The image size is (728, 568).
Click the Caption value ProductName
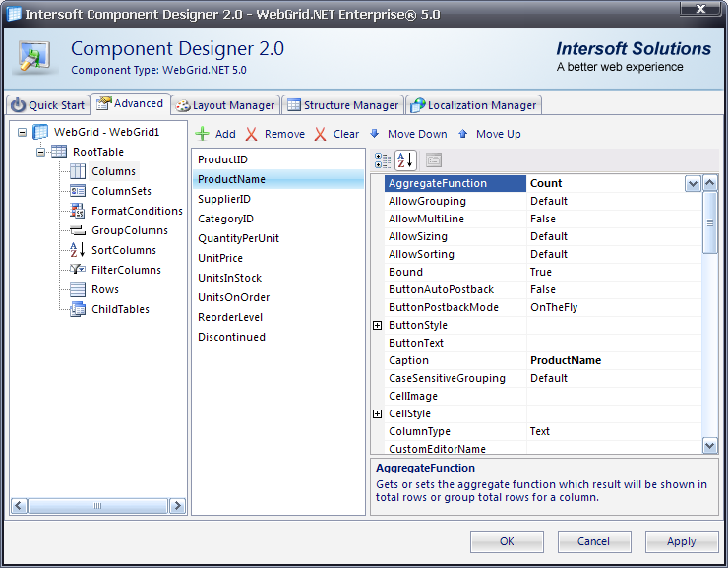[x=566, y=360]
